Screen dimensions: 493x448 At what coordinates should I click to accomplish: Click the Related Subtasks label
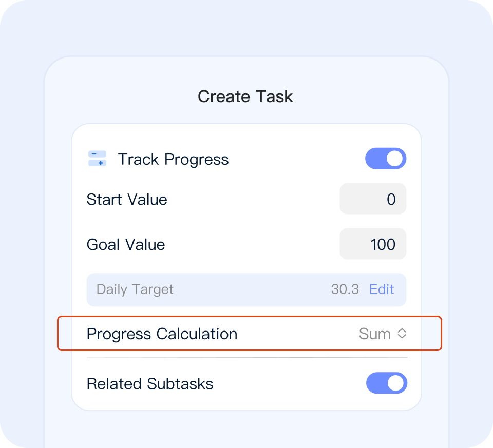click(150, 384)
